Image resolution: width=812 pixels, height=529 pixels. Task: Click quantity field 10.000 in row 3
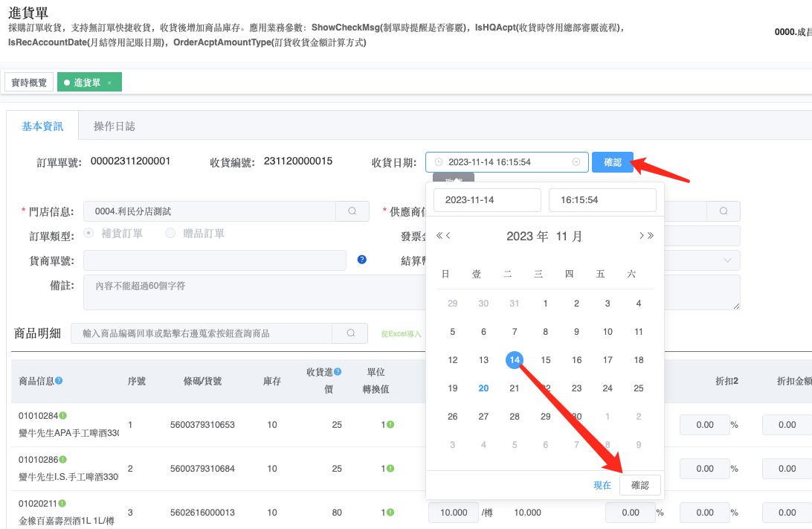pyautogui.click(x=454, y=513)
